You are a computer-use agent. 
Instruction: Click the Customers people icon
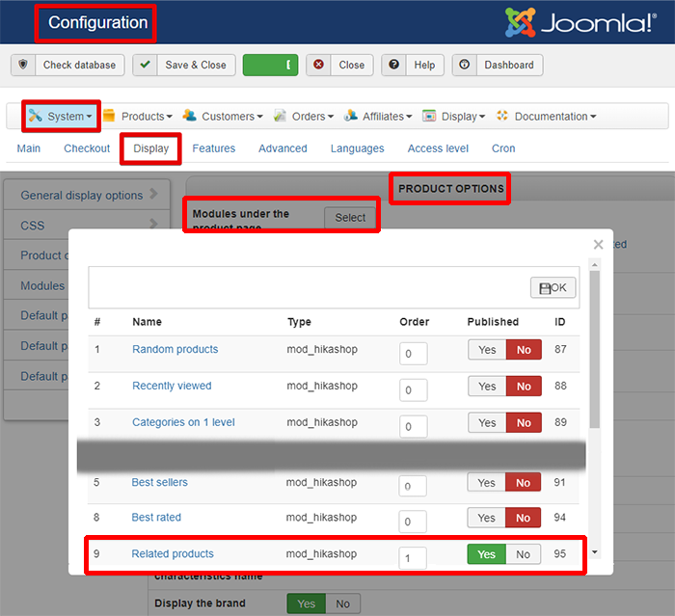[x=189, y=116]
